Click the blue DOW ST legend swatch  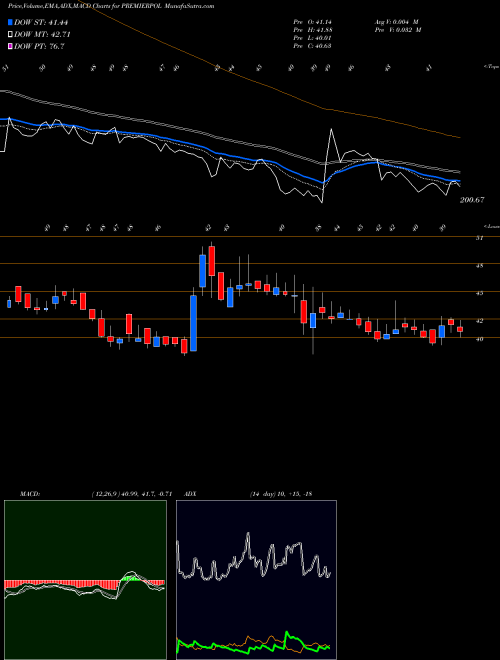tap(11, 22)
